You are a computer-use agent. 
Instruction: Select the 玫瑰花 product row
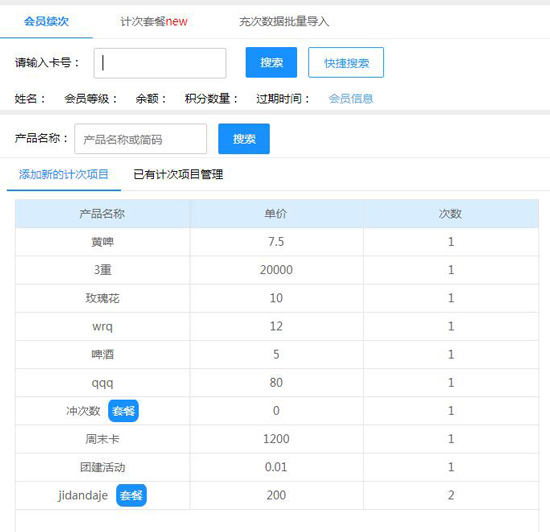277,298
